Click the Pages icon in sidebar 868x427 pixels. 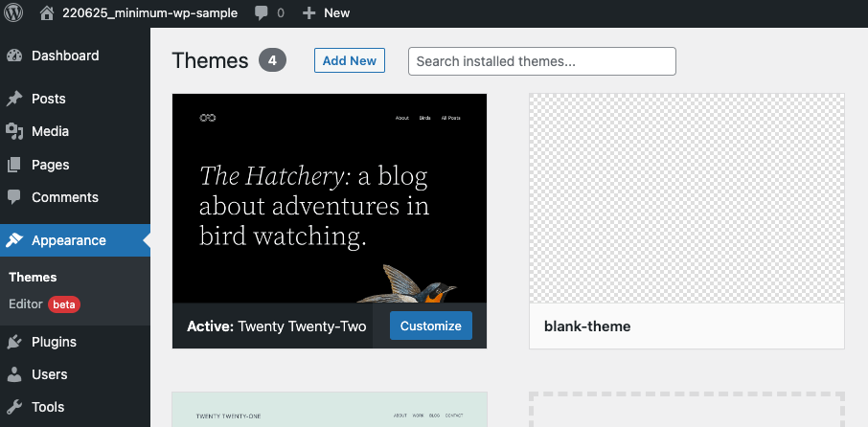click(14, 165)
